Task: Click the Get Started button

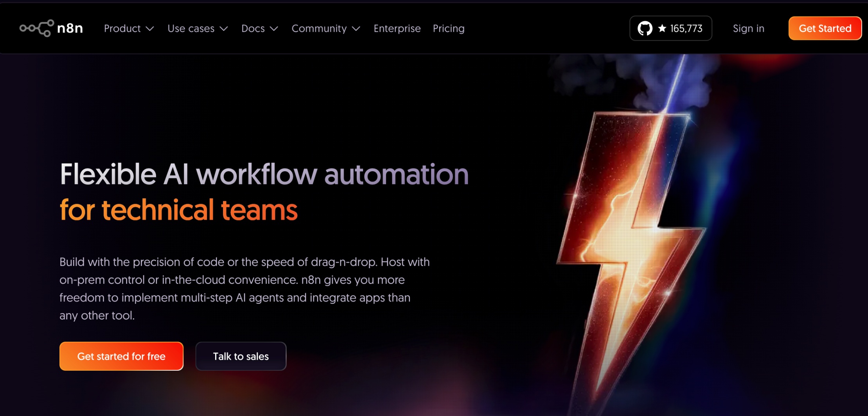Action: coord(825,28)
